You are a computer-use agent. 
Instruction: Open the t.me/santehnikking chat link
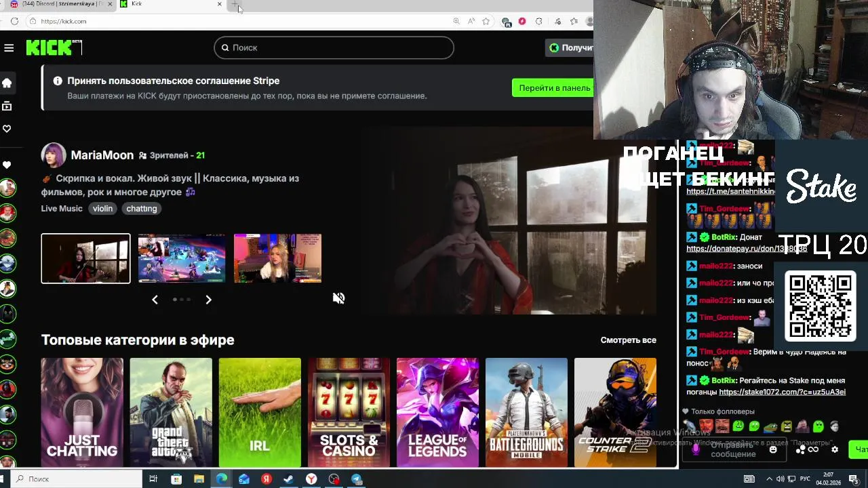point(730,192)
